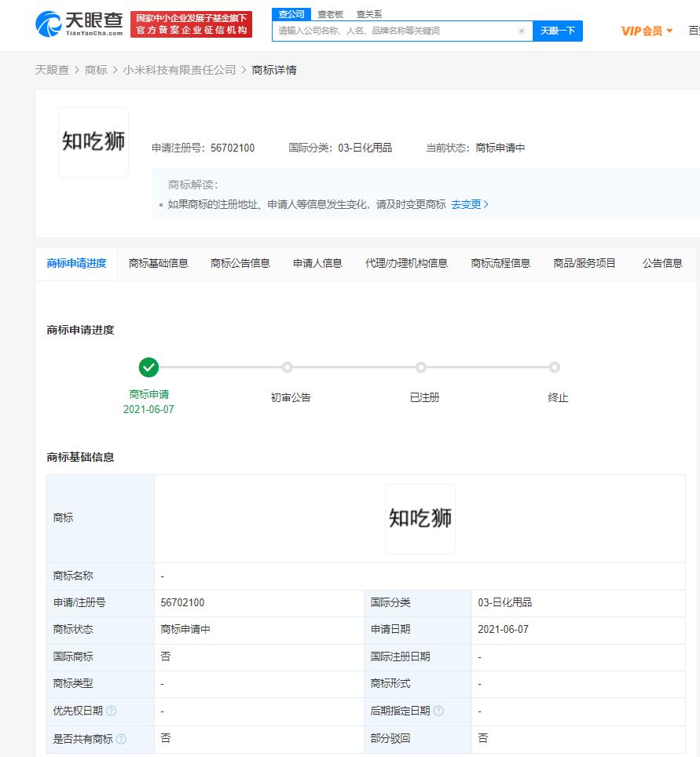Select the 查关系 search tab
The width and height of the screenshot is (700, 757).
369,14
